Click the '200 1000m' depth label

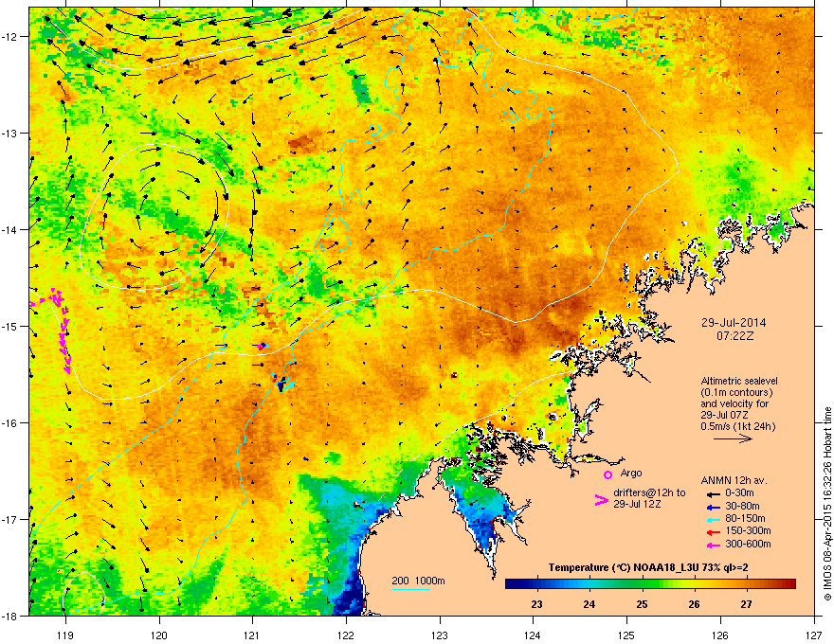tap(418, 581)
